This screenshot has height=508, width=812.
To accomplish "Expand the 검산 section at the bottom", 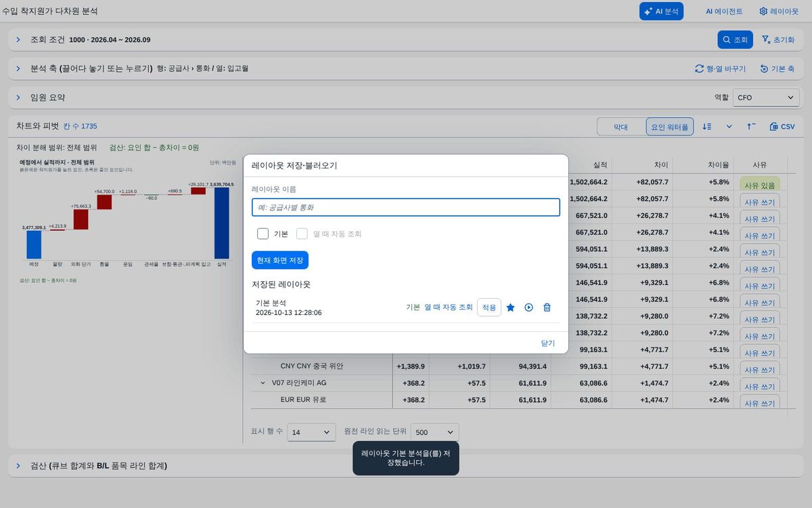I will point(18,465).
